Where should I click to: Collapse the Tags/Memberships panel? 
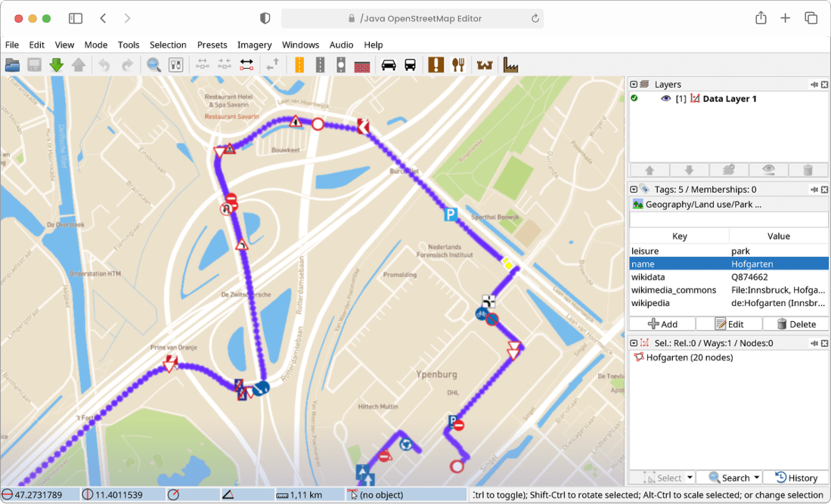click(634, 190)
